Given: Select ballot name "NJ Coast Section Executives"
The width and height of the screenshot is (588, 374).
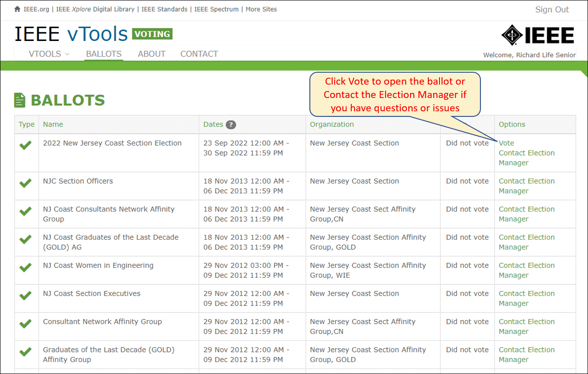Looking at the screenshot, I should tap(91, 293).
